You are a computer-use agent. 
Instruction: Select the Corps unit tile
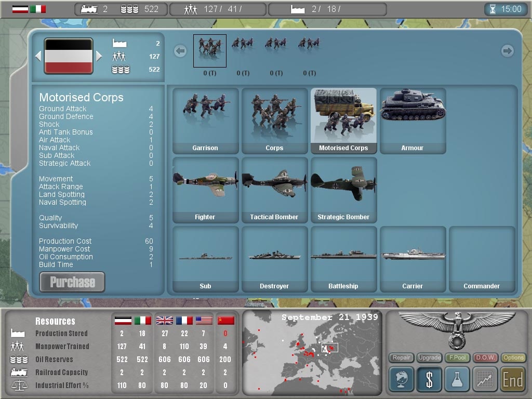(x=274, y=119)
